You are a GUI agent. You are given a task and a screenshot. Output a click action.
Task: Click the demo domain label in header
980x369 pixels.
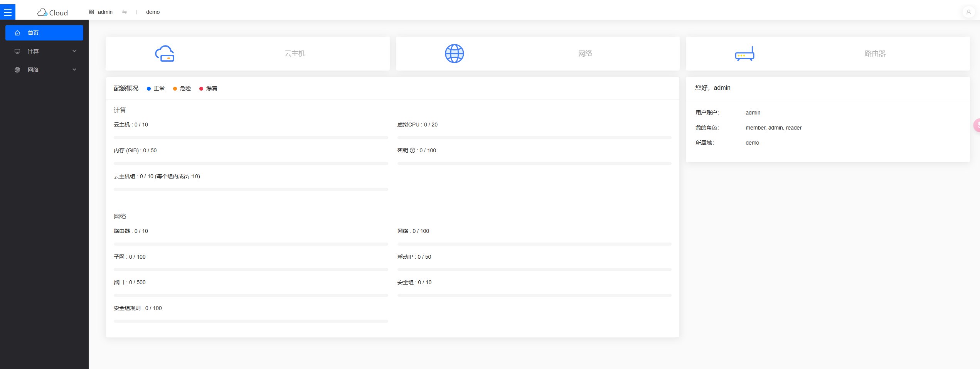coord(153,12)
